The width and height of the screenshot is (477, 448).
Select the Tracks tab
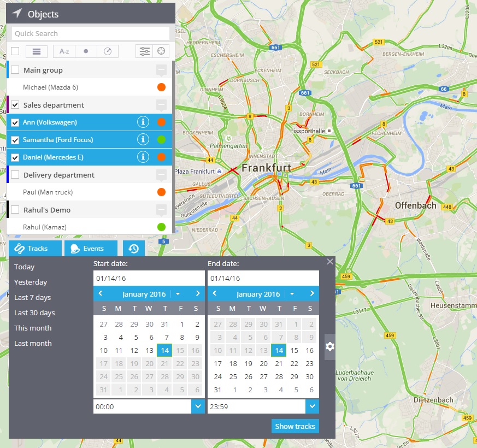pyautogui.click(x=32, y=249)
